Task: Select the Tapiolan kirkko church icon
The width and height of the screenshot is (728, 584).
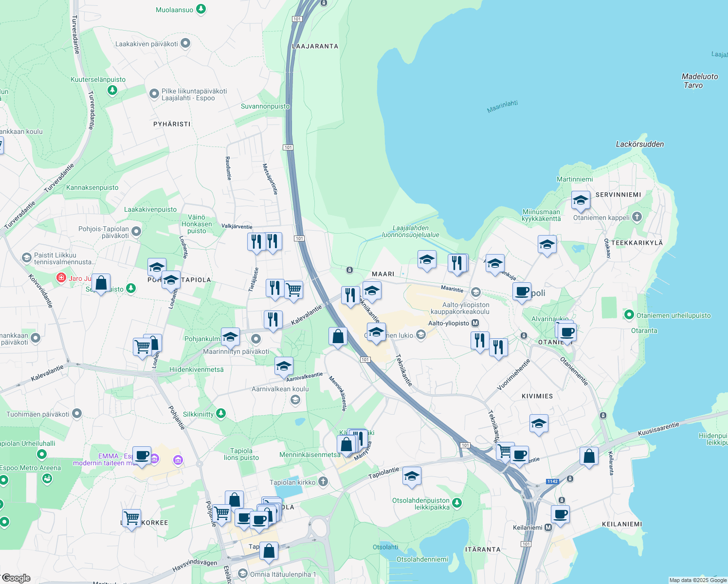Action: 323,482
